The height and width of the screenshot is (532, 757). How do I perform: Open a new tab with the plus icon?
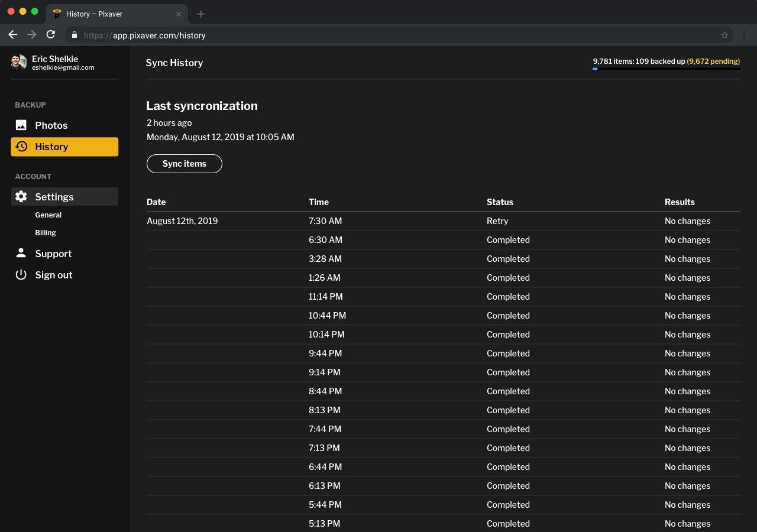pyautogui.click(x=200, y=14)
